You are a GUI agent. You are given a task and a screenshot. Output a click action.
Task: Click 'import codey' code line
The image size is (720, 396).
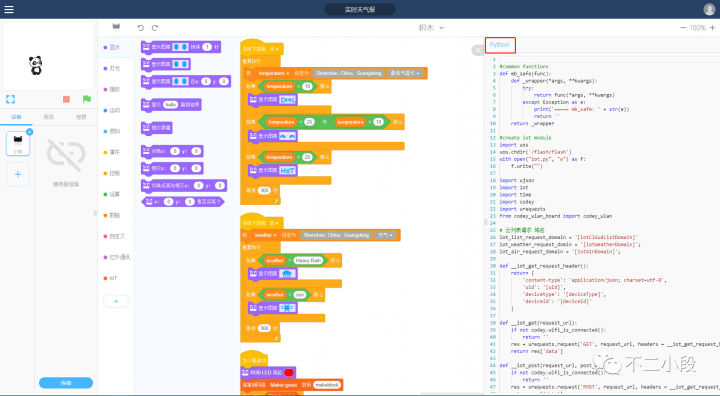click(x=517, y=202)
